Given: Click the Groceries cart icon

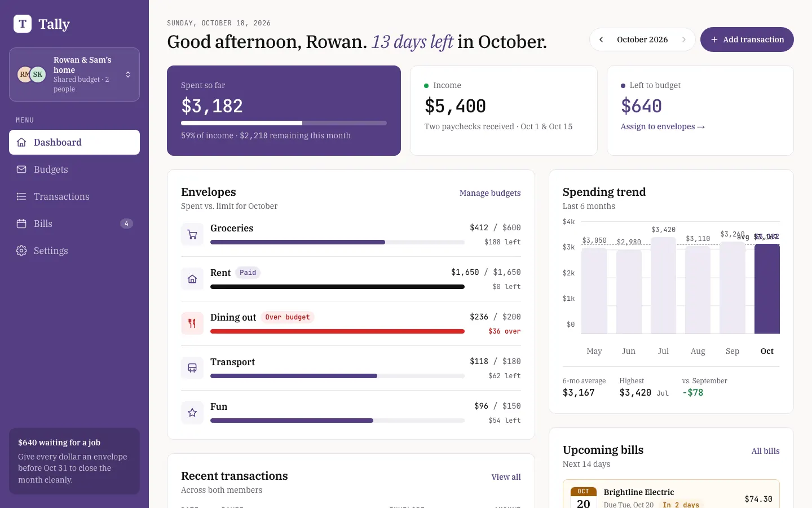Looking at the screenshot, I should [x=192, y=234].
